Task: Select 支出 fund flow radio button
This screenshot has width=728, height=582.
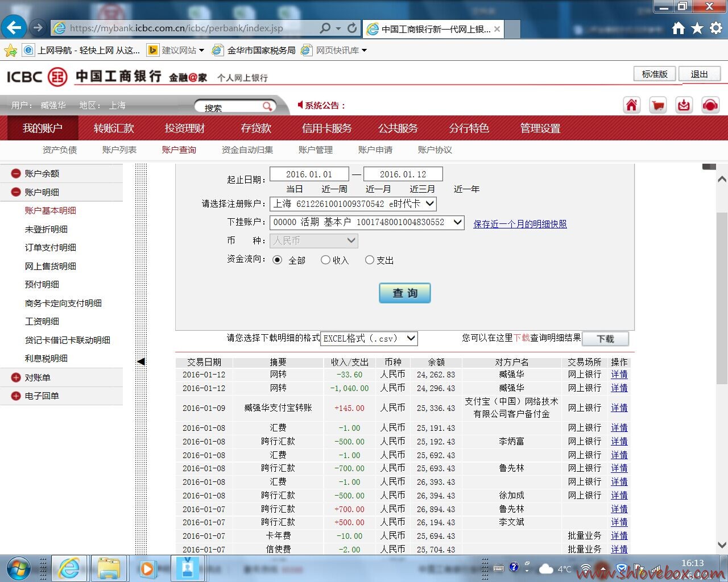Action: (370, 260)
